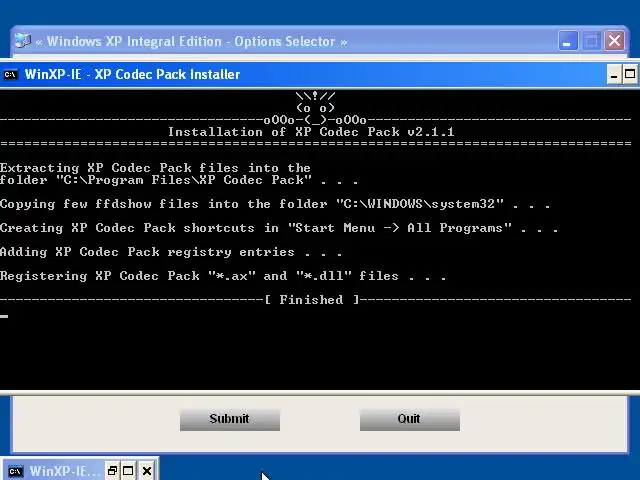Click the disabled maximize button of Options Selector
Screen dimensions: 640x480
(591, 41)
